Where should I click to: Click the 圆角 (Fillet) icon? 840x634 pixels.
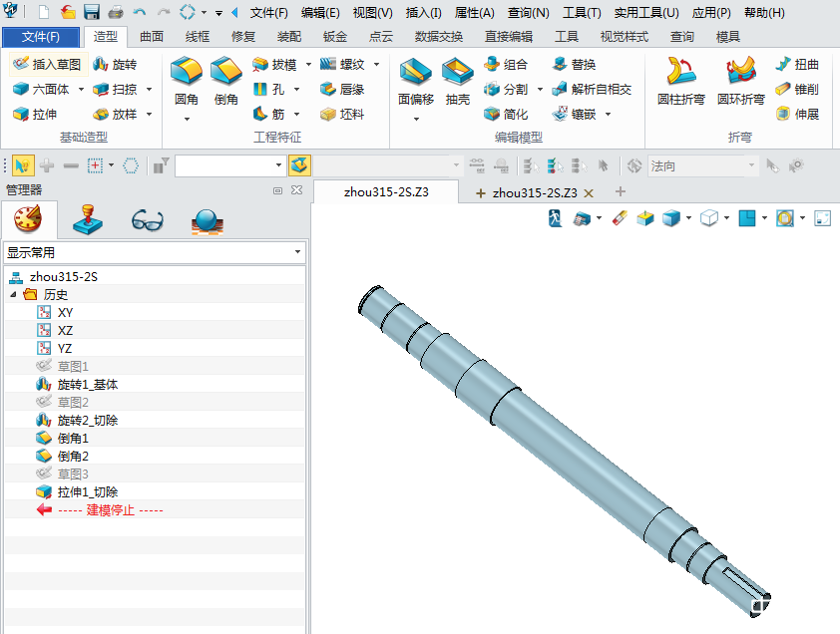click(187, 82)
